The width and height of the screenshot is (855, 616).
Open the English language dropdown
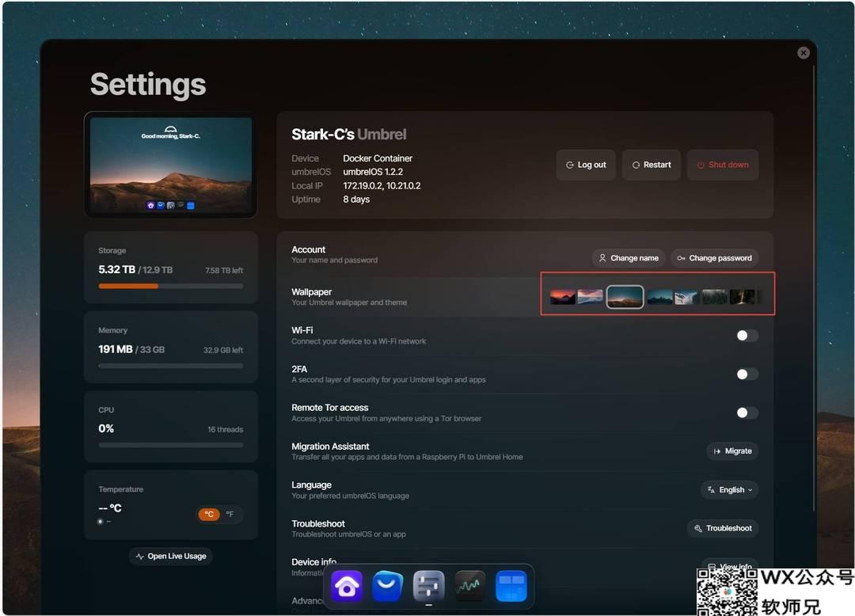(730, 489)
